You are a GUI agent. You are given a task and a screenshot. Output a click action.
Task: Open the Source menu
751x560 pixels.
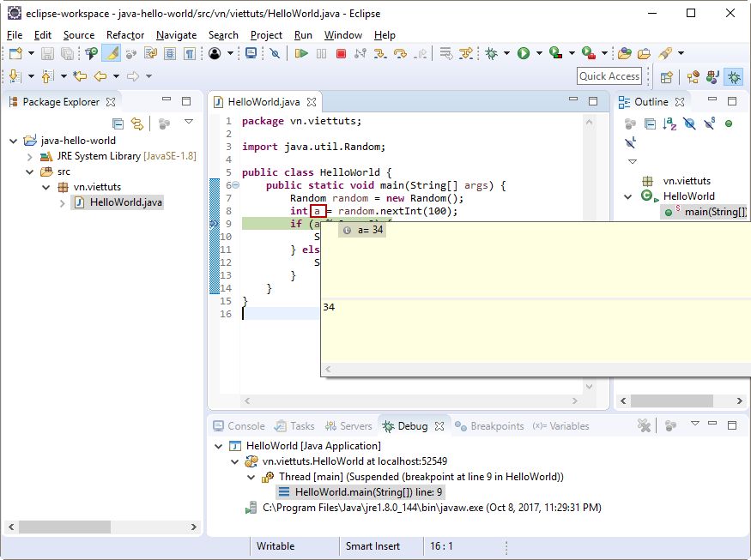[x=79, y=35]
